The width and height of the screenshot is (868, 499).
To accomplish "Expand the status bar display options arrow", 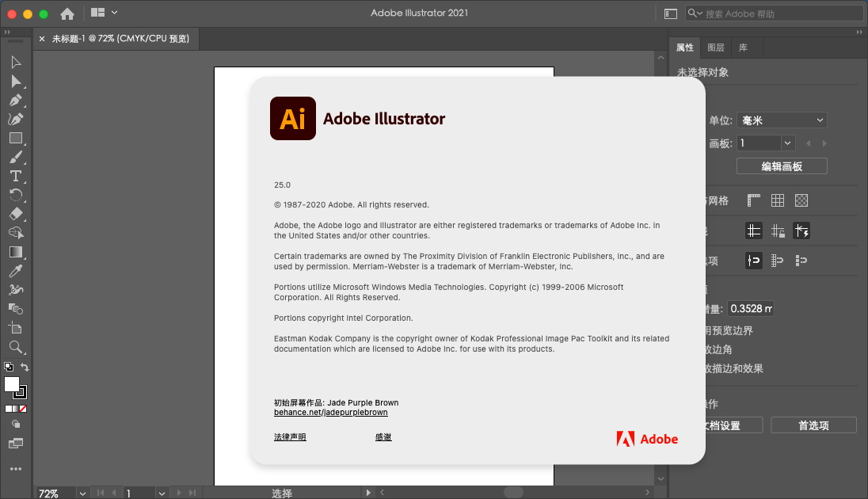I will [368, 493].
